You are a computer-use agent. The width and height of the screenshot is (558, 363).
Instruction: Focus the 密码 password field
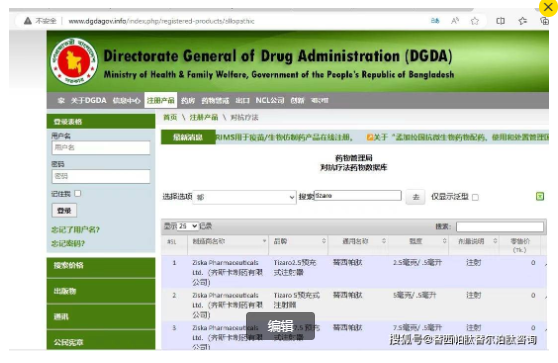coord(101,176)
